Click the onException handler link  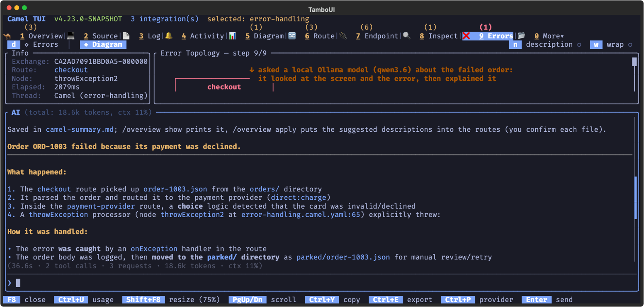click(154, 249)
